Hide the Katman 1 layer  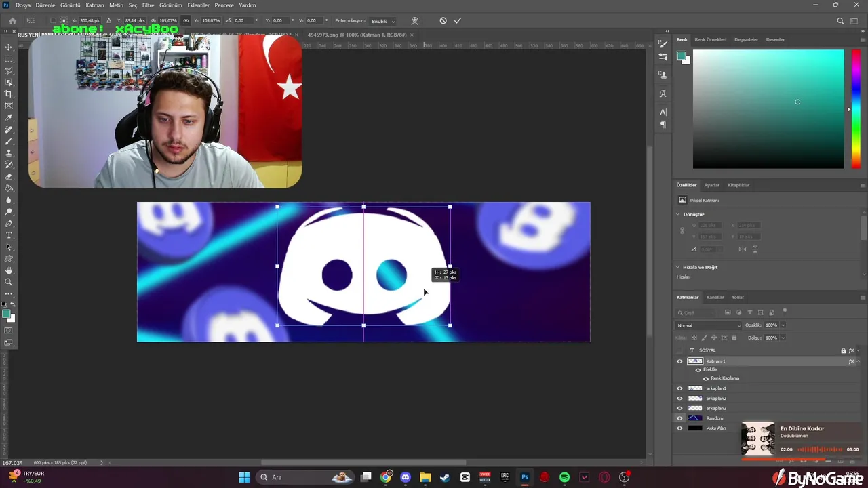[x=679, y=361]
